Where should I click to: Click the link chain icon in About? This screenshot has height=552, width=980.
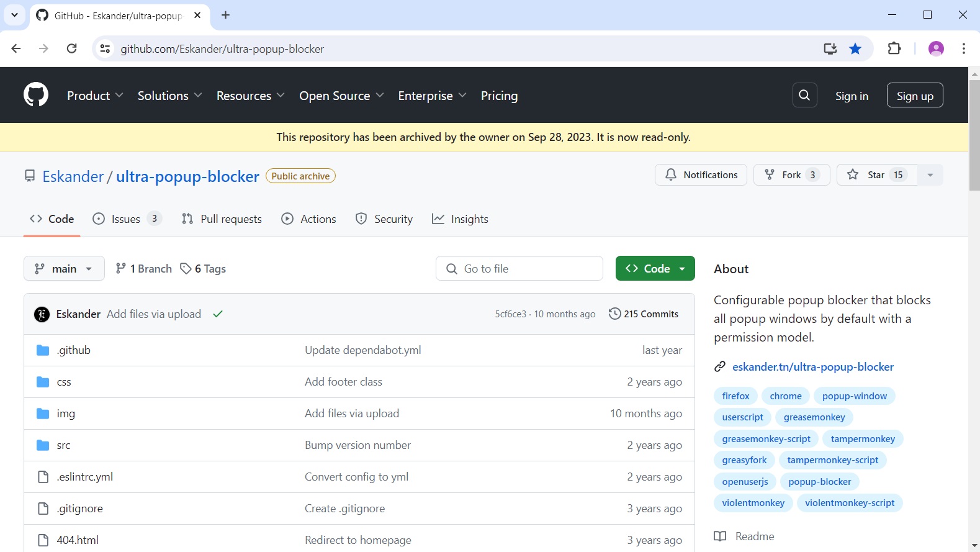pos(720,367)
